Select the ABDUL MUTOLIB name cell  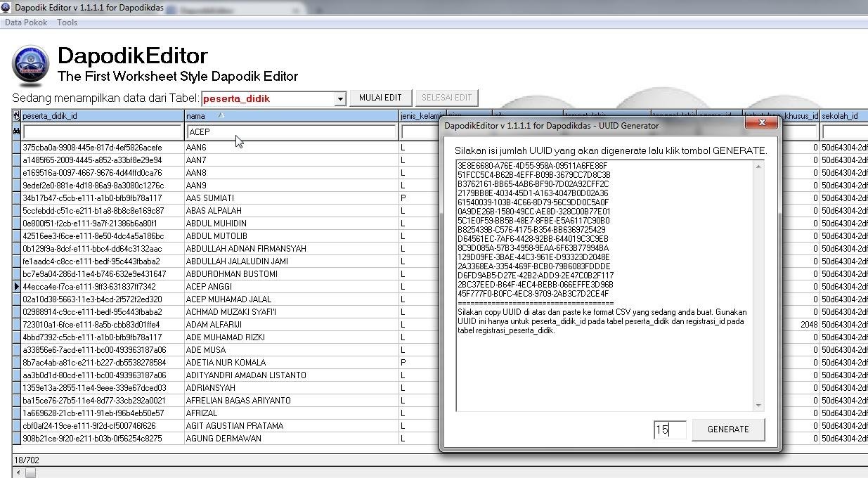tap(292, 236)
